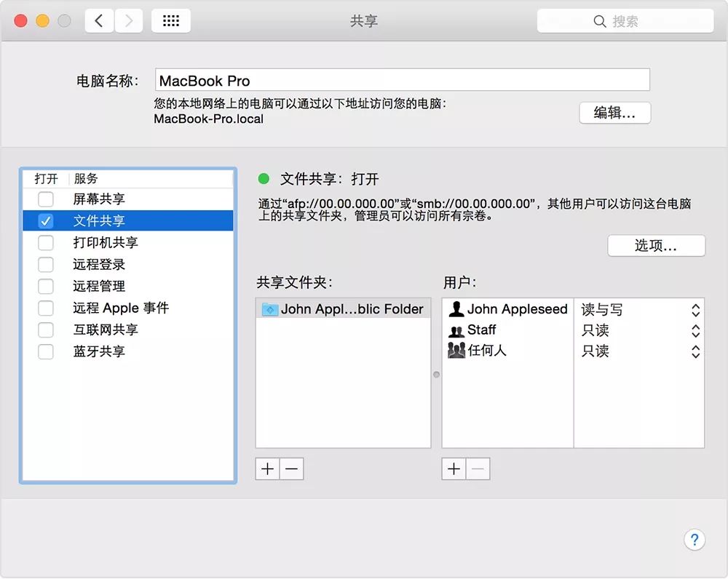Select Staff in users list
Screen dimensions: 728x579
tap(508, 330)
